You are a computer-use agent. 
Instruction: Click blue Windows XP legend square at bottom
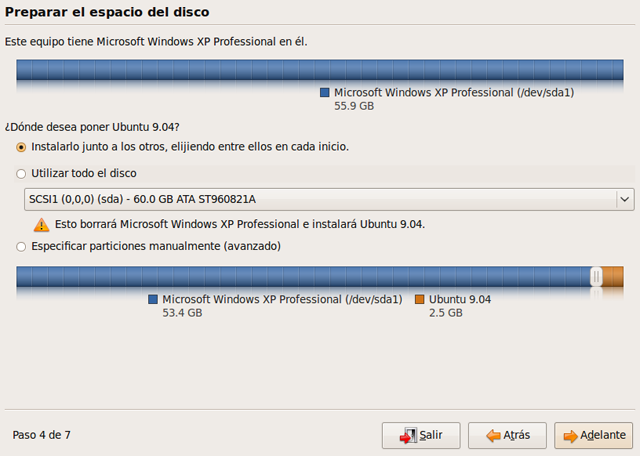click(153, 299)
